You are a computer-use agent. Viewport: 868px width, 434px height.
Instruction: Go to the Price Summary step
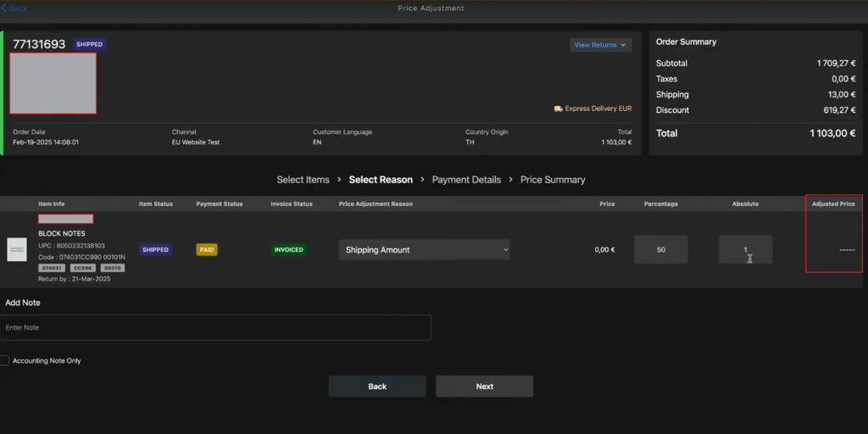(x=553, y=180)
